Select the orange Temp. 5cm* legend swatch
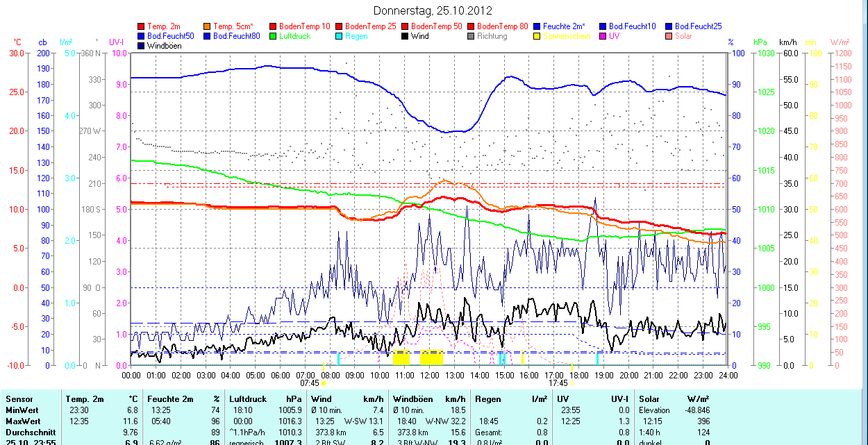Viewport: 868px width, 445px height. point(208,26)
